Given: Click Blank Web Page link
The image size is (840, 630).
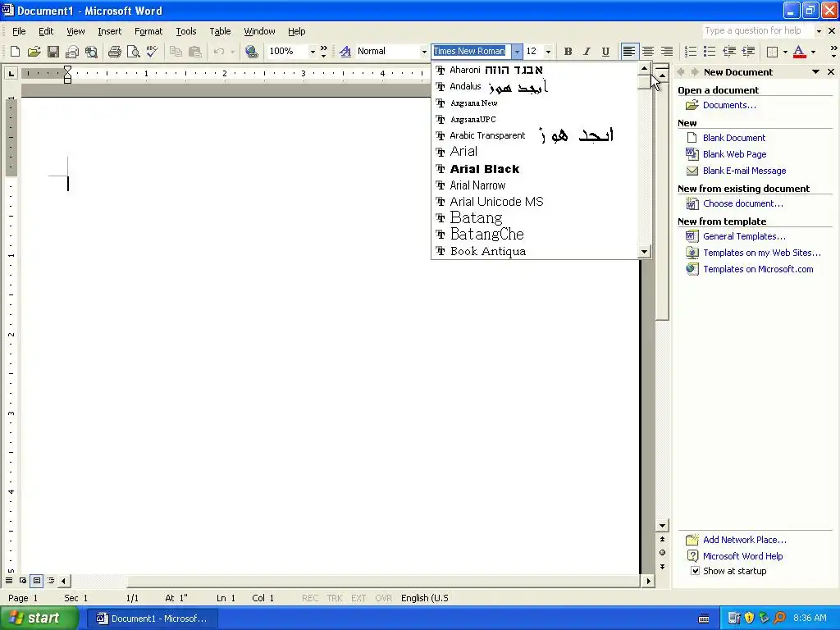Looking at the screenshot, I should (x=734, y=154).
